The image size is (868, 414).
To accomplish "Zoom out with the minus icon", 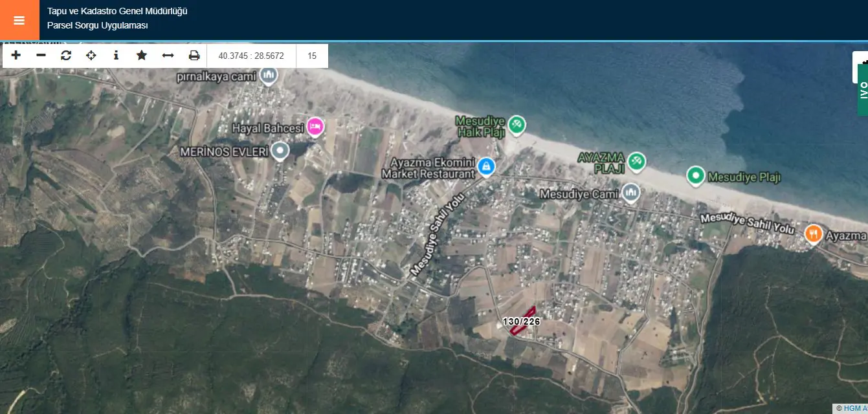I will click(41, 56).
